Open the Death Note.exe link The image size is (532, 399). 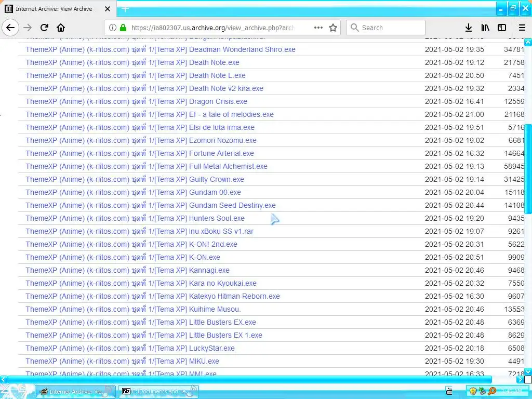[132, 62]
